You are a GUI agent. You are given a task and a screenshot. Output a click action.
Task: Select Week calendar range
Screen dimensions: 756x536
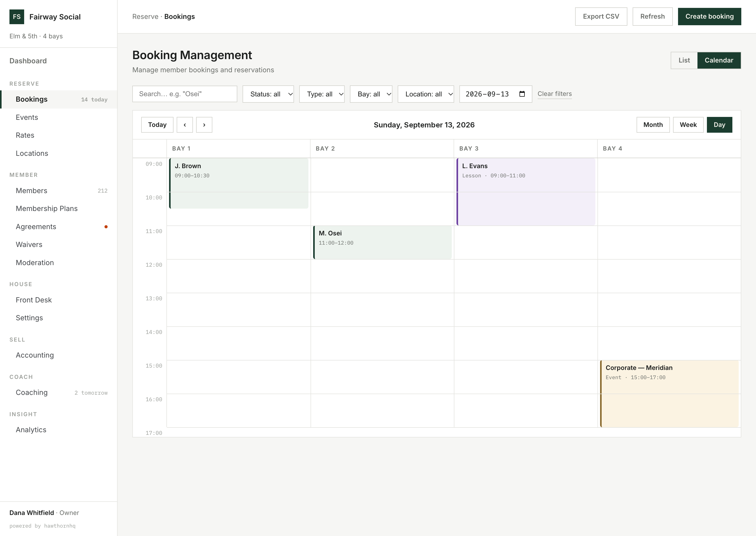pyautogui.click(x=688, y=125)
